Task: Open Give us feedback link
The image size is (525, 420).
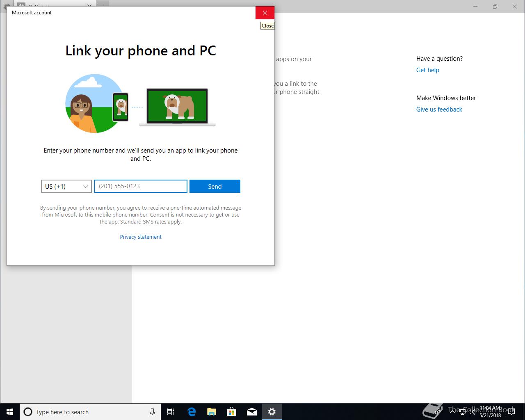Action: [x=439, y=110]
